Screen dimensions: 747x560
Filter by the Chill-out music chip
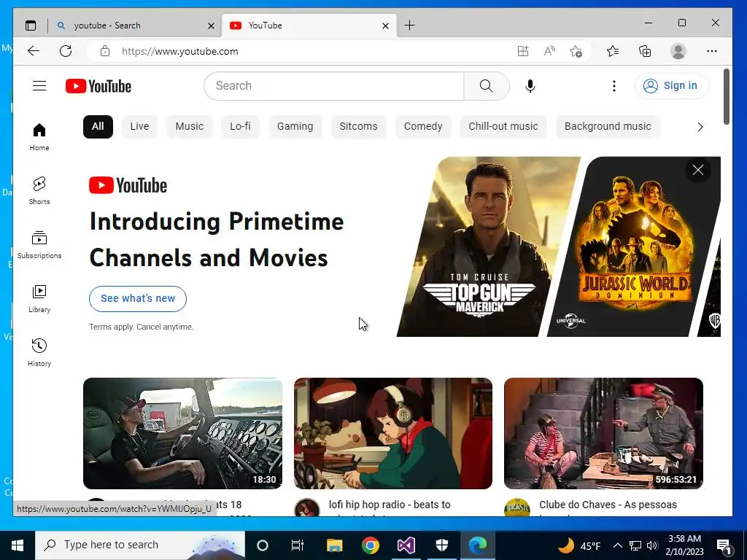(503, 126)
